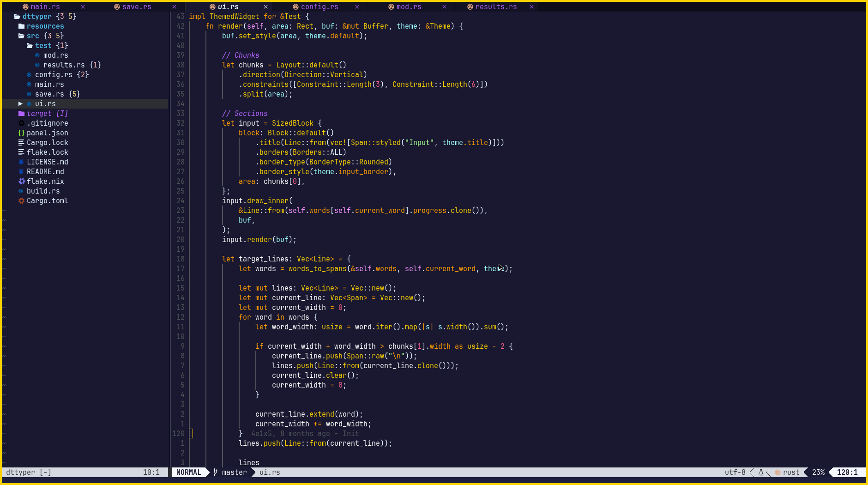868x485 pixels.
Task: Click the arrow marker beside ui.rs
Action: coord(20,104)
